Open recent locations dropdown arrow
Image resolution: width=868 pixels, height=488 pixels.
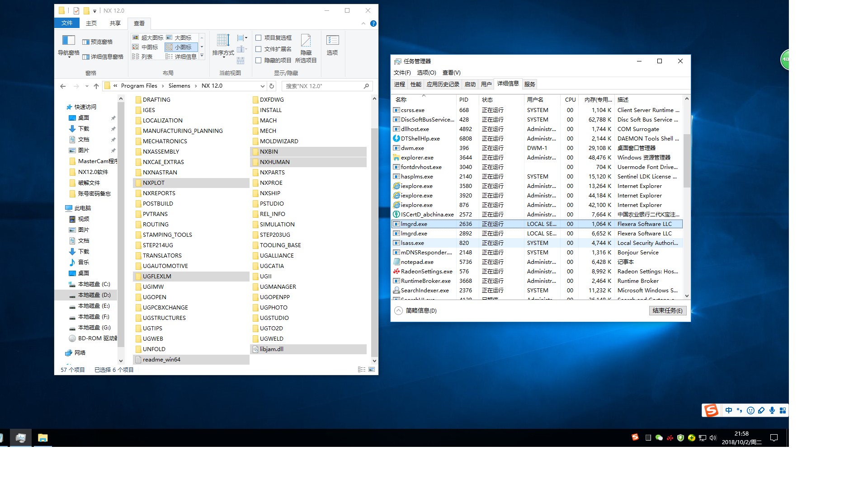pos(87,86)
